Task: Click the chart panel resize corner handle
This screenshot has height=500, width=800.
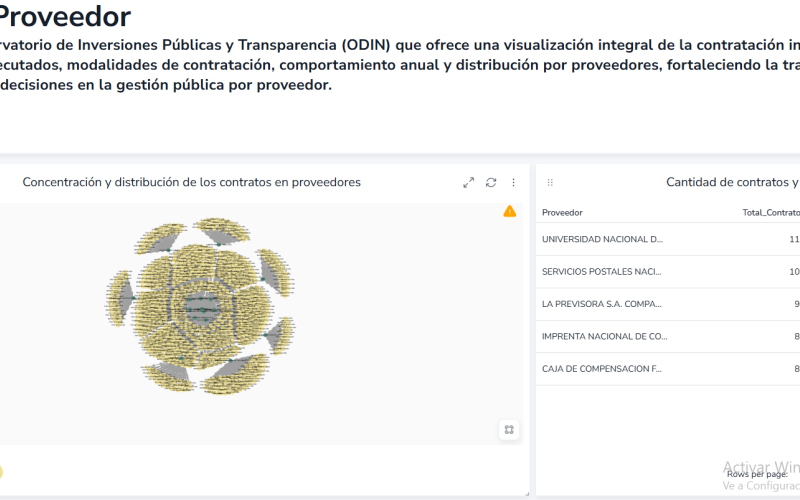Action: pos(527,494)
